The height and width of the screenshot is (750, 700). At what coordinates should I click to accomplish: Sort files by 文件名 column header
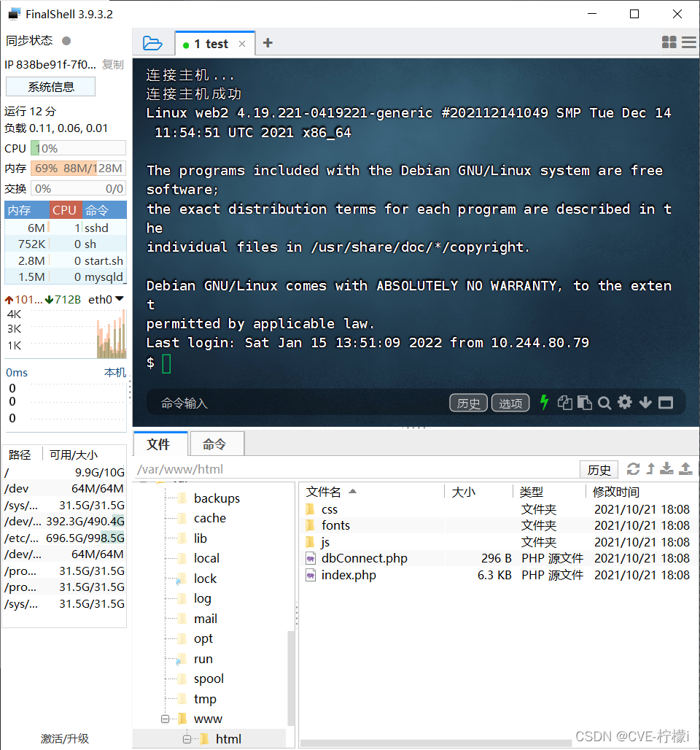click(x=372, y=492)
